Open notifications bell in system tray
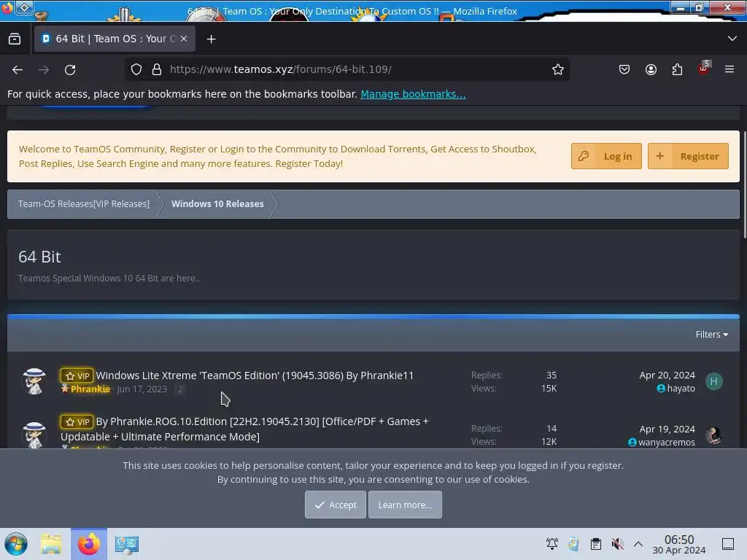This screenshot has width=747, height=560. coord(552,544)
